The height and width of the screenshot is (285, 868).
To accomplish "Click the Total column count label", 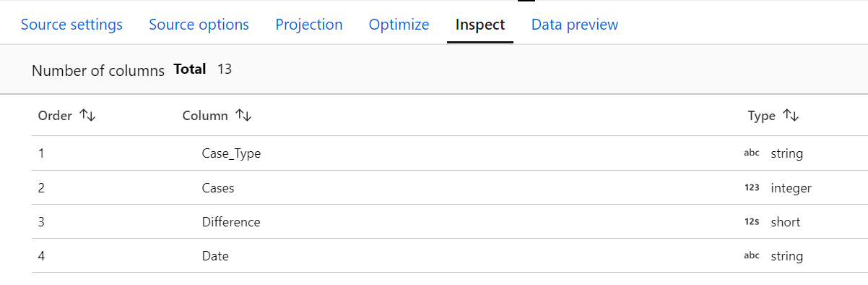I will pyautogui.click(x=190, y=69).
